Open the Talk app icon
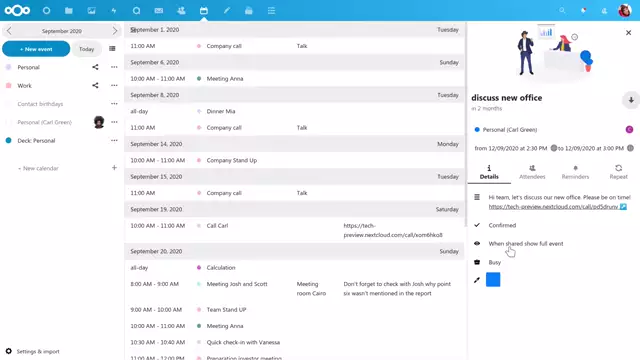 click(x=136, y=11)
